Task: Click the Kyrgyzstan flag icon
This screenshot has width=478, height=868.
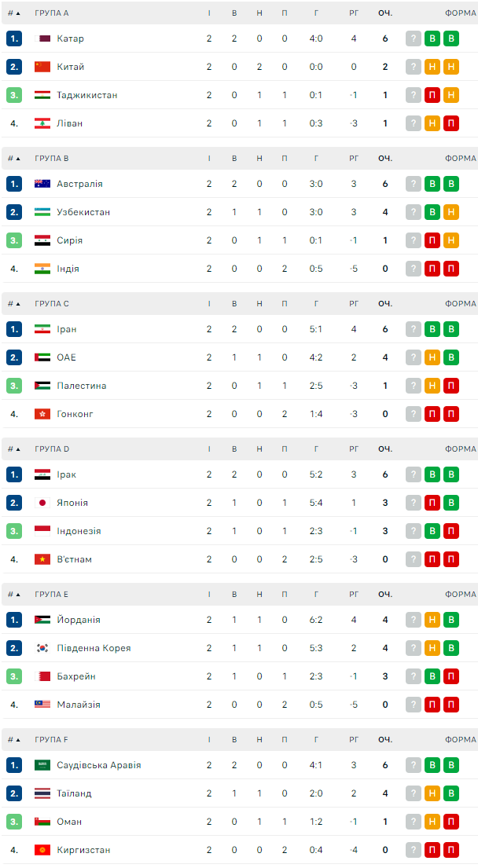Action: tap(42, 850)
